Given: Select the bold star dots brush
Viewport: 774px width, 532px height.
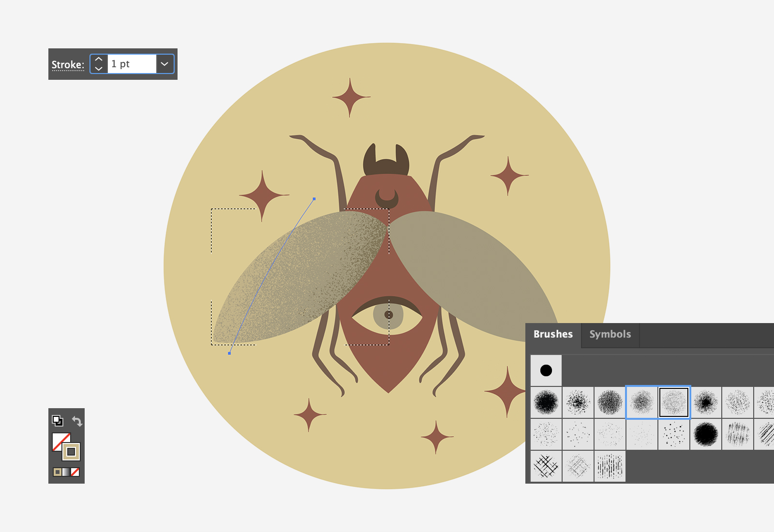Looking at the screenshot, I should [x=674, y=434].
